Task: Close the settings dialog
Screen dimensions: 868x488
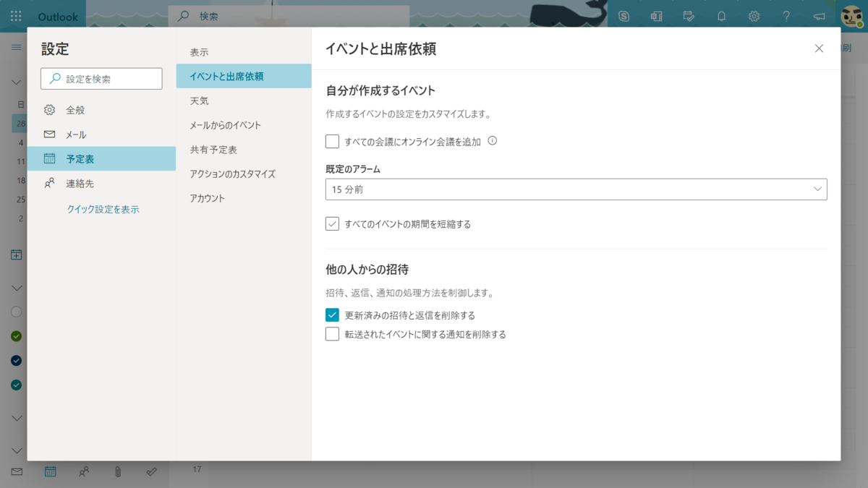Action: click(x=819, y=48)
